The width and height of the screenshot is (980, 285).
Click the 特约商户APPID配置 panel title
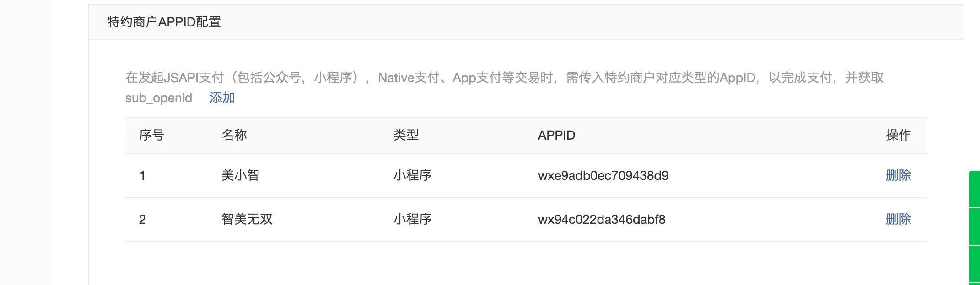(164, 22)
